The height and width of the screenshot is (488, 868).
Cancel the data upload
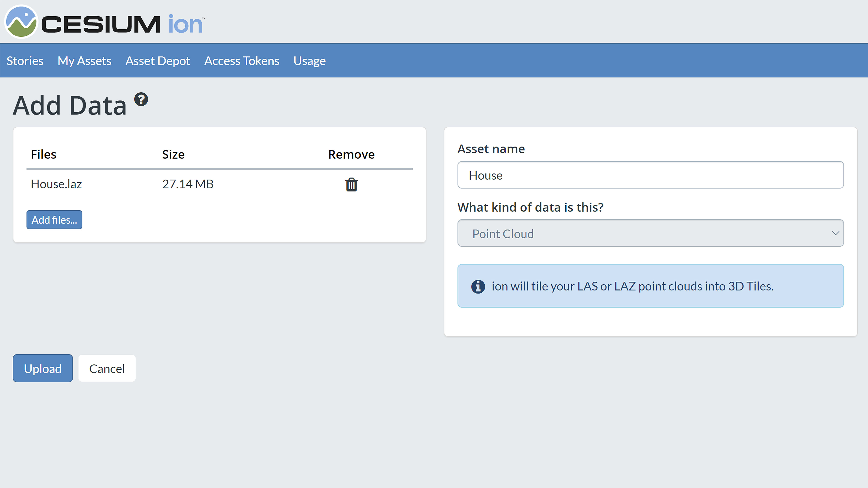pyautogui.click(x=107, y=368)
